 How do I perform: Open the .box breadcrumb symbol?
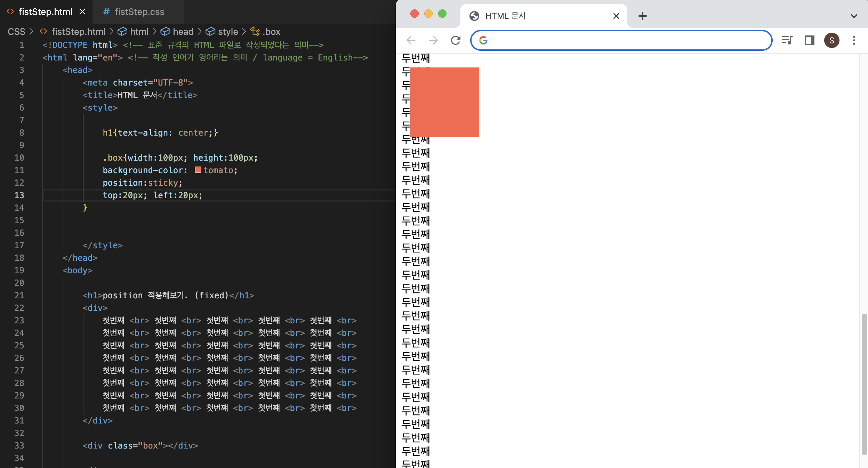[271, 32]
